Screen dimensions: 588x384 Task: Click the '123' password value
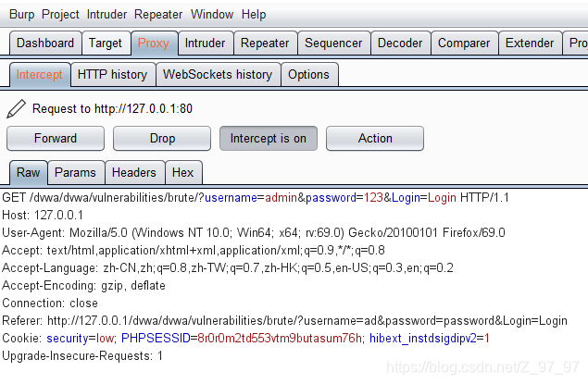tap(373, 197)
